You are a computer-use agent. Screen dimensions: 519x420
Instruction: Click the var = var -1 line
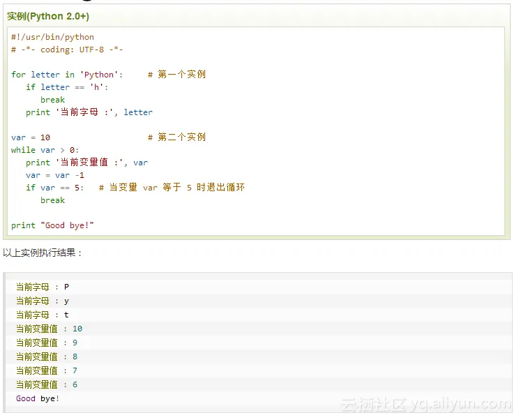tap(55, 175)
